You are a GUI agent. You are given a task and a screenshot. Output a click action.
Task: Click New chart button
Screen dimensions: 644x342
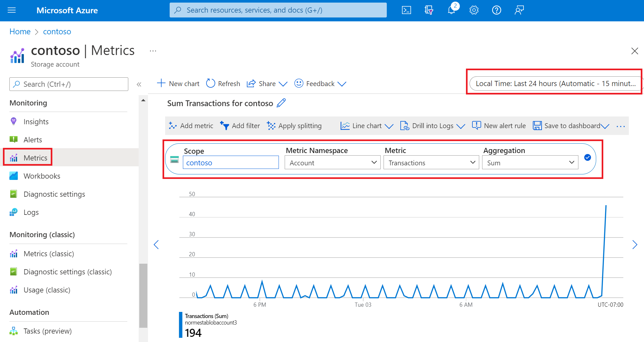[178, 83]
